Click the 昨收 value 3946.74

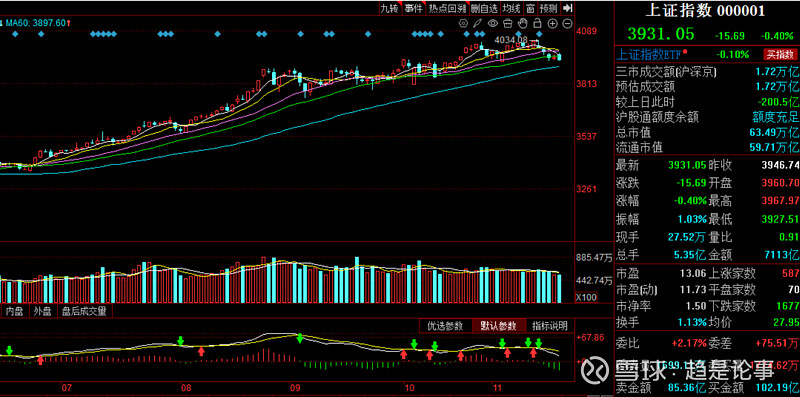(x=780, y=165)
